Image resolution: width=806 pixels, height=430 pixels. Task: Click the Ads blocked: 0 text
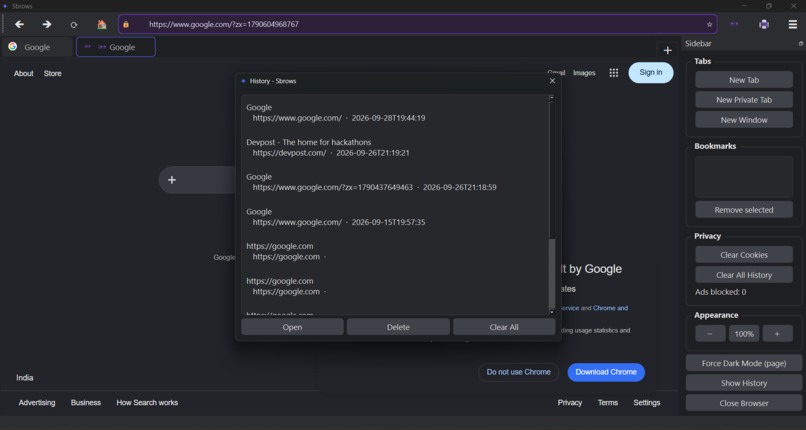pyautogui.click(x=721, y=292)
